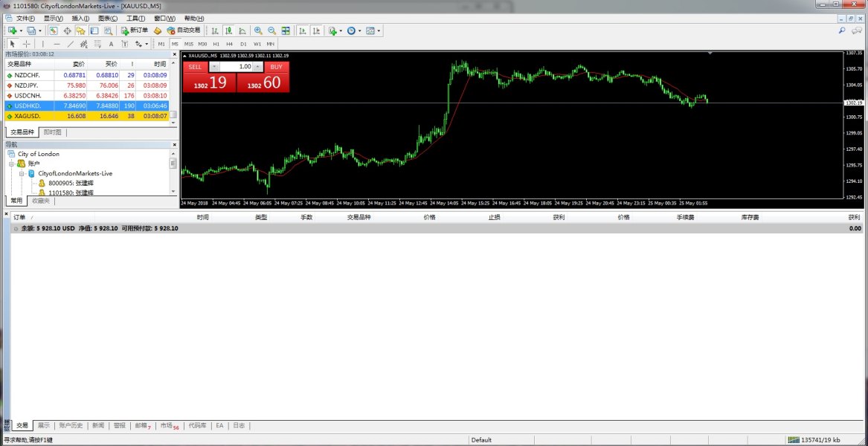The image size is (868, 446).
Task: Select the draw horizontal line tool
Action: [57, 44]
